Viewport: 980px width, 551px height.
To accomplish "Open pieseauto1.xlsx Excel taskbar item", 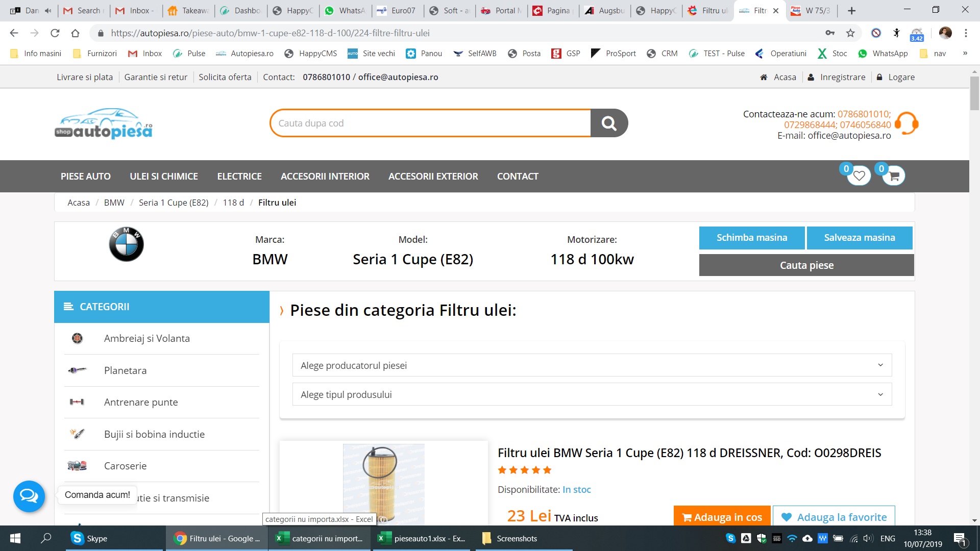I will pyautogui.click(x=422, y=538).
